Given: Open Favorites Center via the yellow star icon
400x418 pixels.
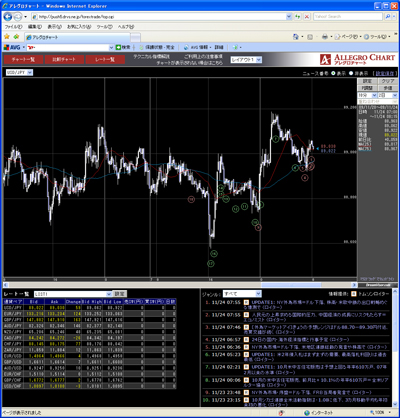Looking at the screenshot, I should coord(7,37).
